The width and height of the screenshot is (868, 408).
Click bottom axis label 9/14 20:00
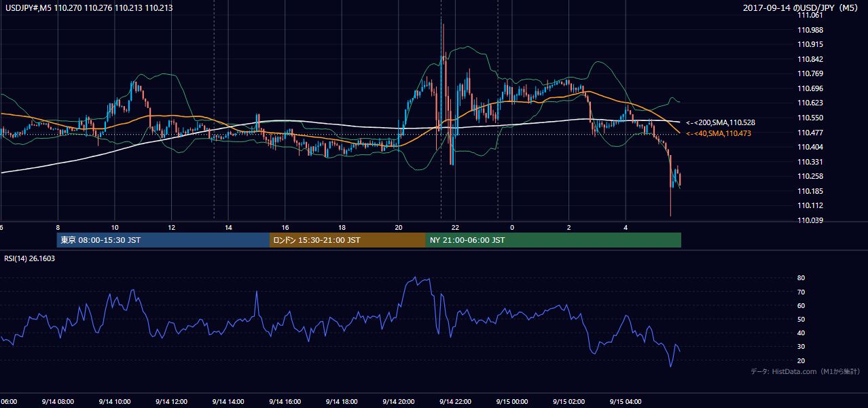(399, 401)
